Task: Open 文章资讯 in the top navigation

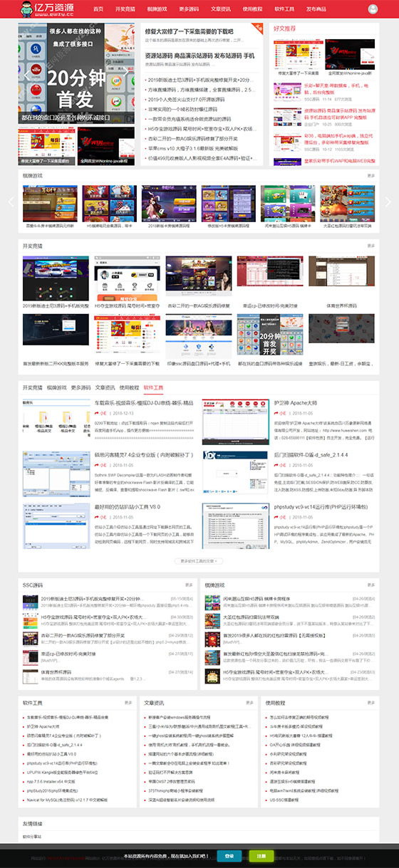Action: click(x=221, y=9)
